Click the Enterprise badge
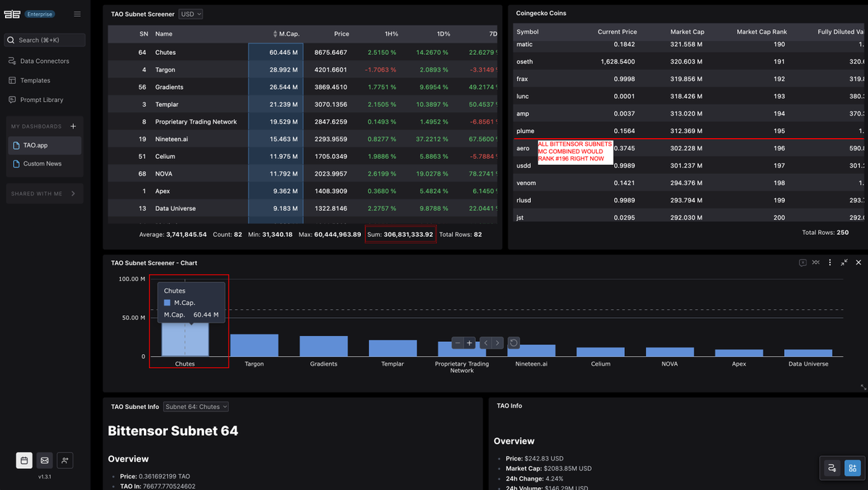This screenshot has width=868, height=490. [x=39, y=14]
